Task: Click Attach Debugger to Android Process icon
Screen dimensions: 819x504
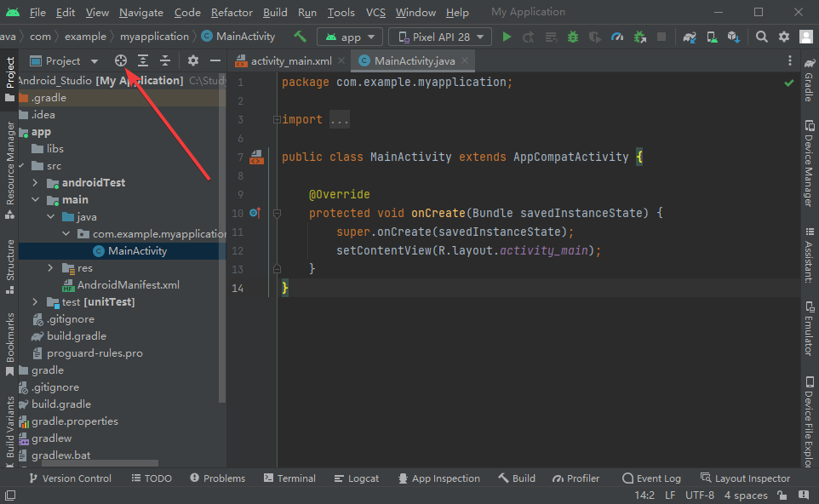Action: point(639,37)
